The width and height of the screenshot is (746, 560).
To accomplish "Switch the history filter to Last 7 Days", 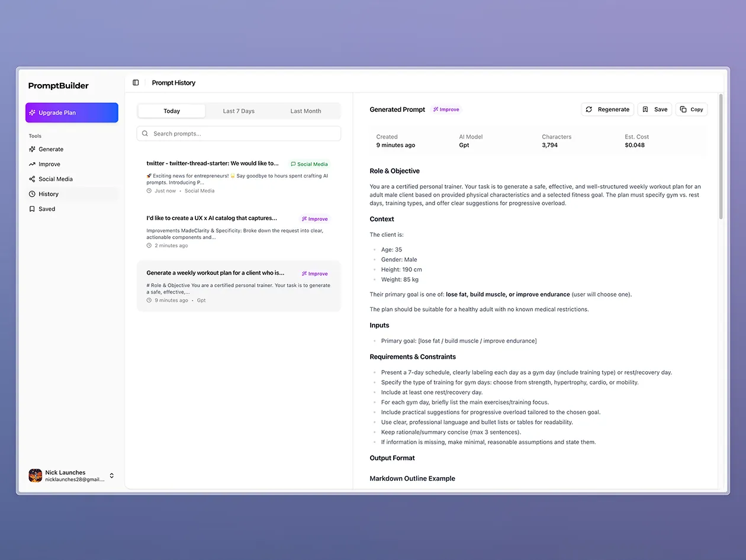I will click(x=239, y=111).
